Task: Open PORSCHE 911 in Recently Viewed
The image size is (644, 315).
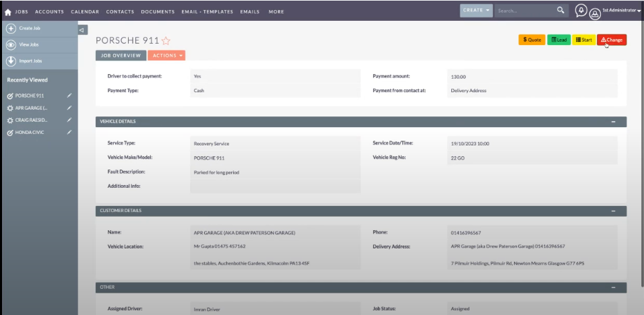Action: pos(30,96)
